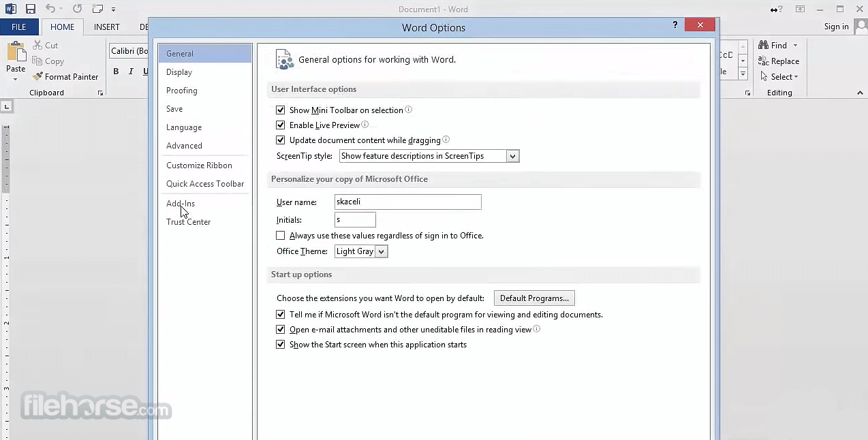Select the Add-Ins category
868x440 pixels.
[204, 204]
